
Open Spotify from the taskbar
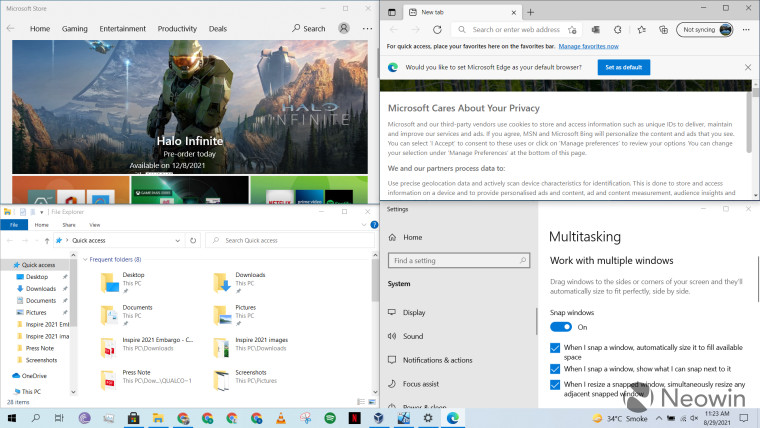[x=330, y=418]
